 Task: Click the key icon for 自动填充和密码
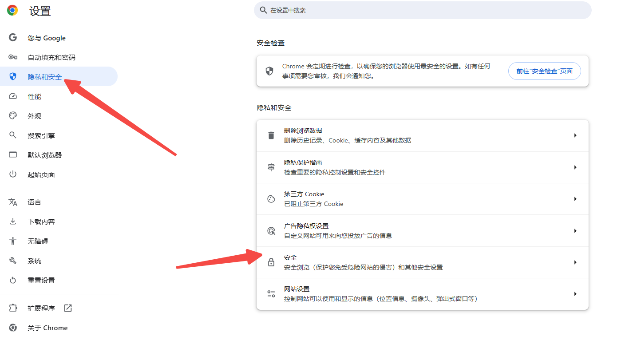click(x=13, y=57)
